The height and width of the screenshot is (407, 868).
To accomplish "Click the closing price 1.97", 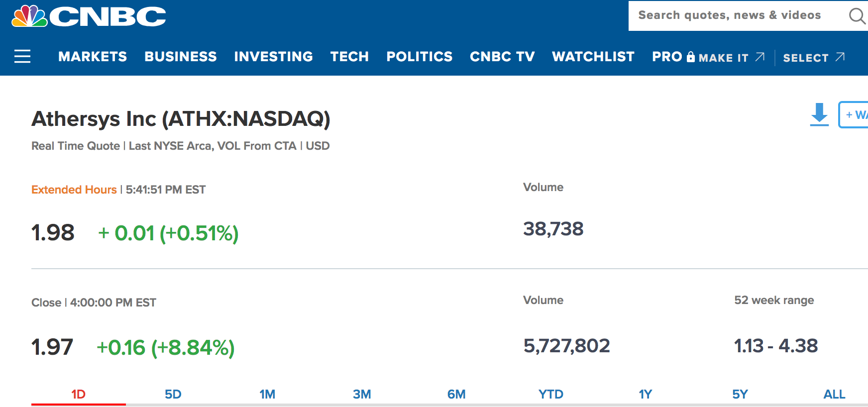I will [52, 347].
